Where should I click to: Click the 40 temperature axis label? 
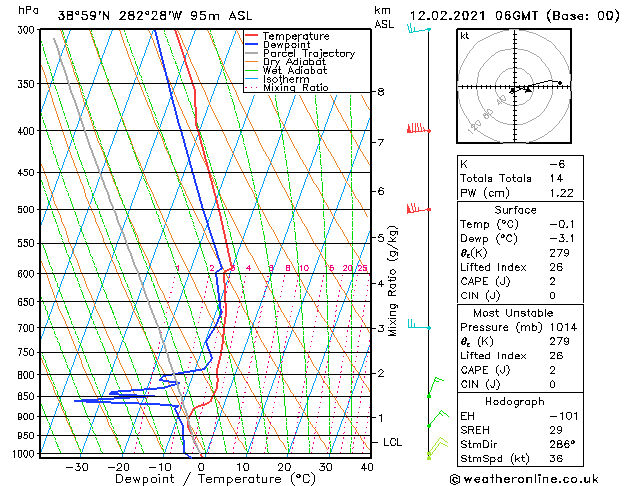coord(367,467)
